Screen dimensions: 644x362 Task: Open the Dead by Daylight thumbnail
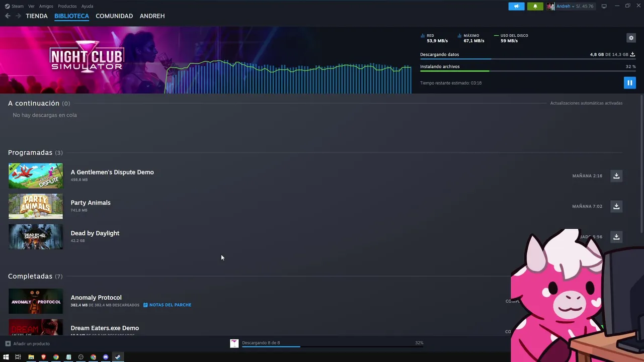pyautogui.click(x=36, y=237)
